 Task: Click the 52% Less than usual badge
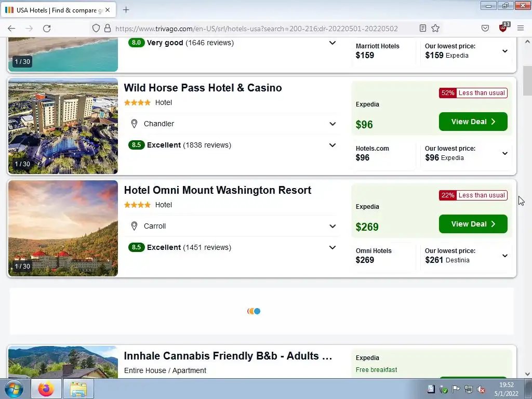point(473,93)
